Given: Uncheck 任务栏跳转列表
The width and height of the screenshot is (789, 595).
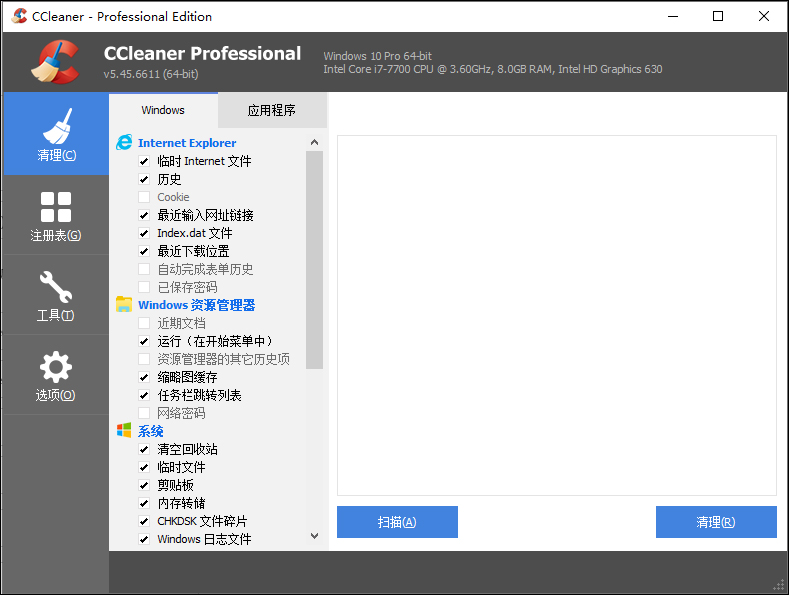Looking at the screenshot, I should [144, 395].
